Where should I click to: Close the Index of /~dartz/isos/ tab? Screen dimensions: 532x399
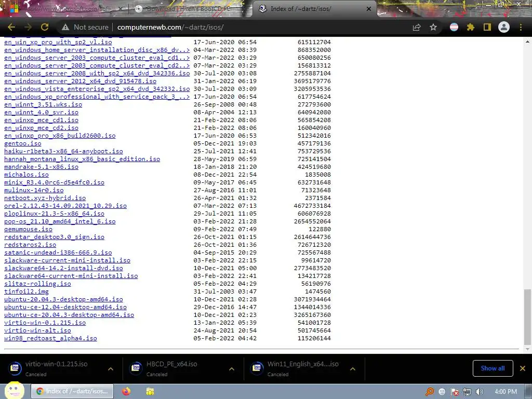[369, 9]
